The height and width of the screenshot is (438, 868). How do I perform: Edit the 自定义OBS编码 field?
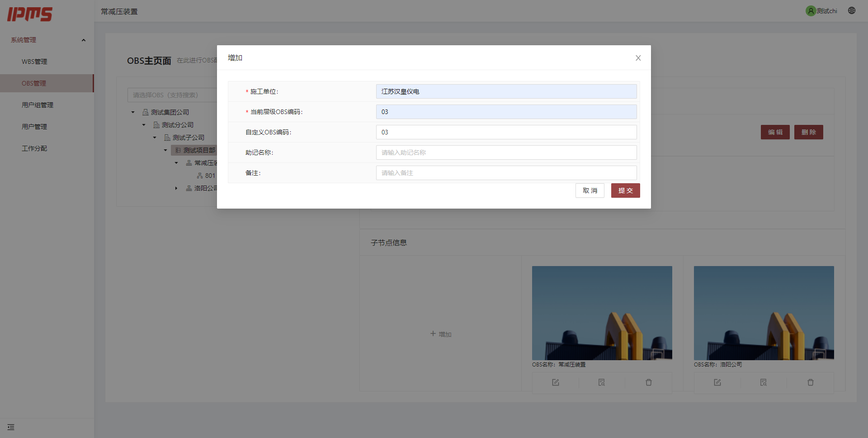pos(506,132)
